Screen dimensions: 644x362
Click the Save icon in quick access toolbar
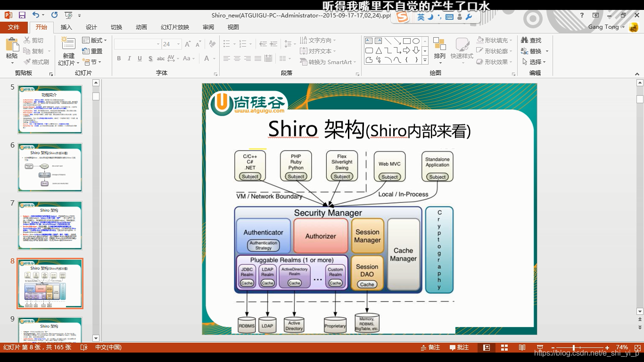(23, 15)
